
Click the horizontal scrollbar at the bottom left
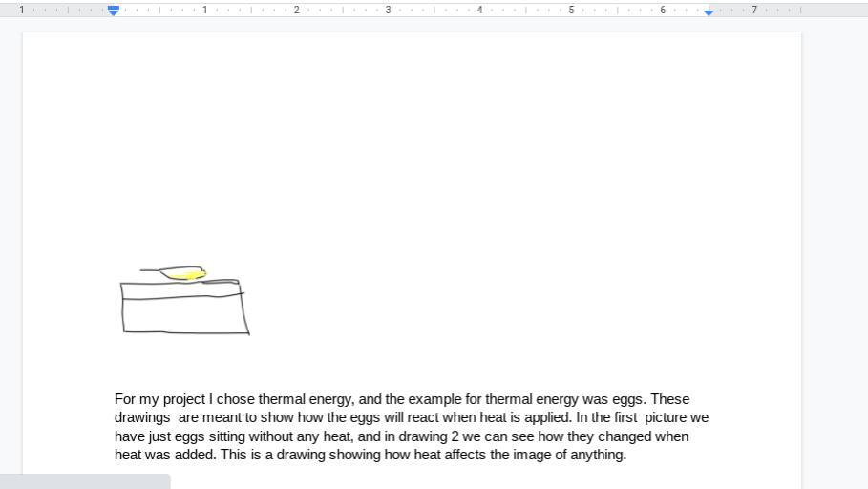85,481
